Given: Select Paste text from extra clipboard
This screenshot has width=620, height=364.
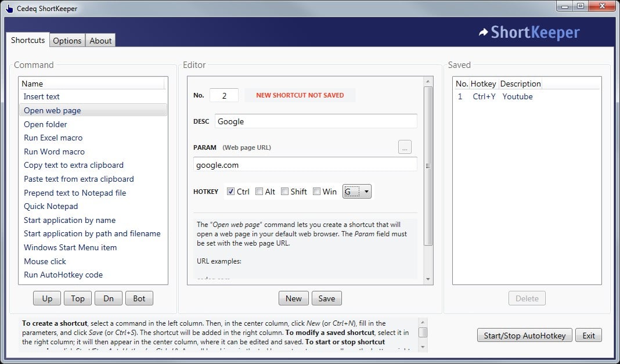Looking at the screenshot, I should pos(93,179).
